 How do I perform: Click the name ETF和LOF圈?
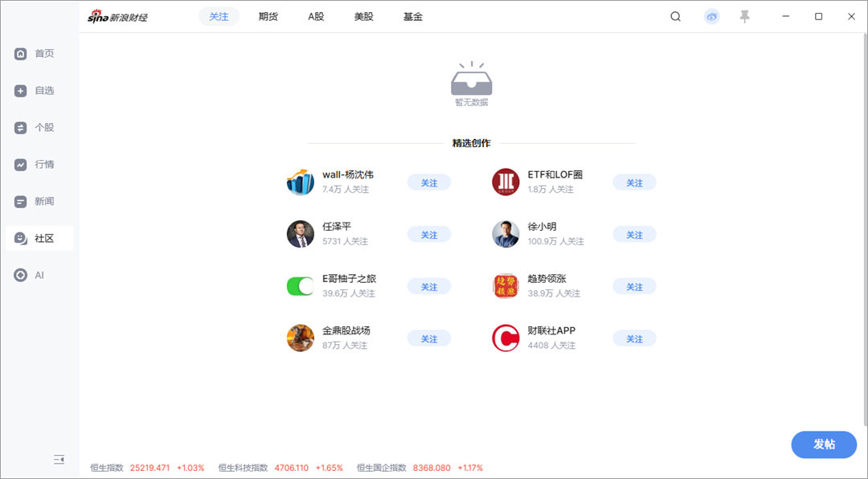[555, 174]
